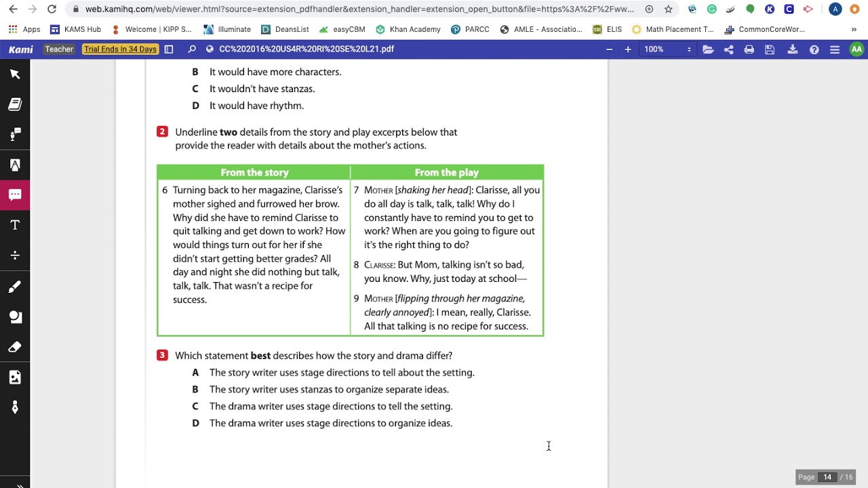The image size is (868, 488).
Task: Activate the Eraser tool
Action: (15, 347)
